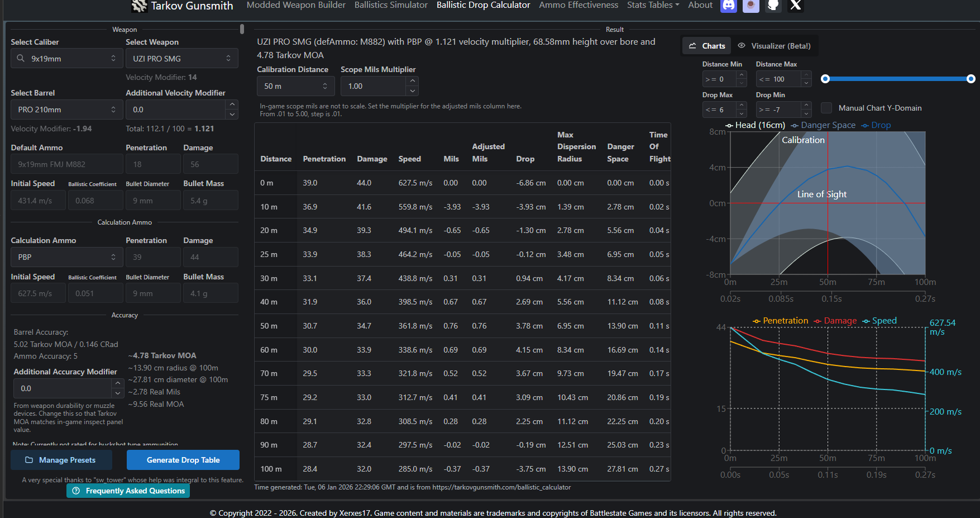Click the middle of the blue distance slider track
980x518 pixels.
[898, 79]
